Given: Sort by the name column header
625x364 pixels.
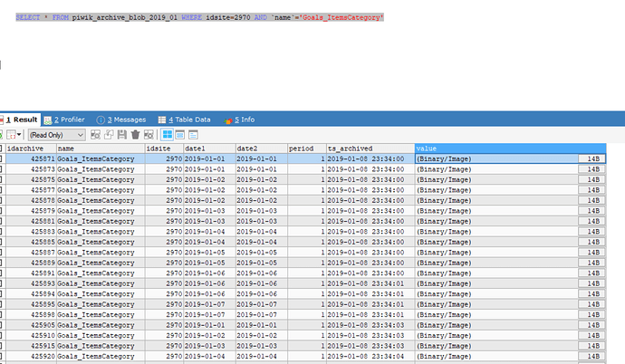Looking at the screenshot, I should (101, 148).
